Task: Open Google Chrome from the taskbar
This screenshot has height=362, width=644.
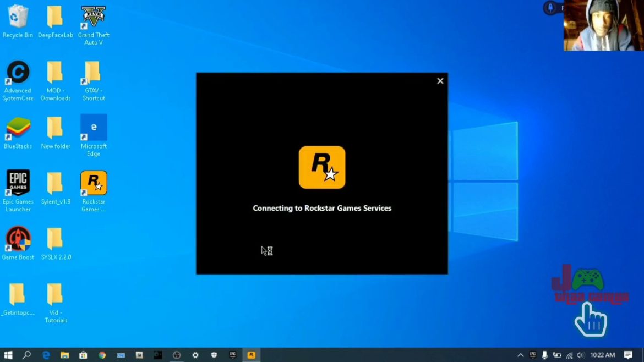Action: pyautogui.click(x=102, y=355)
